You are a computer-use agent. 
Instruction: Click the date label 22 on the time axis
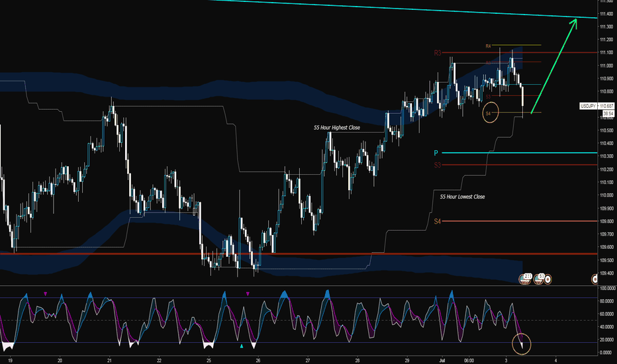[159, 360]
